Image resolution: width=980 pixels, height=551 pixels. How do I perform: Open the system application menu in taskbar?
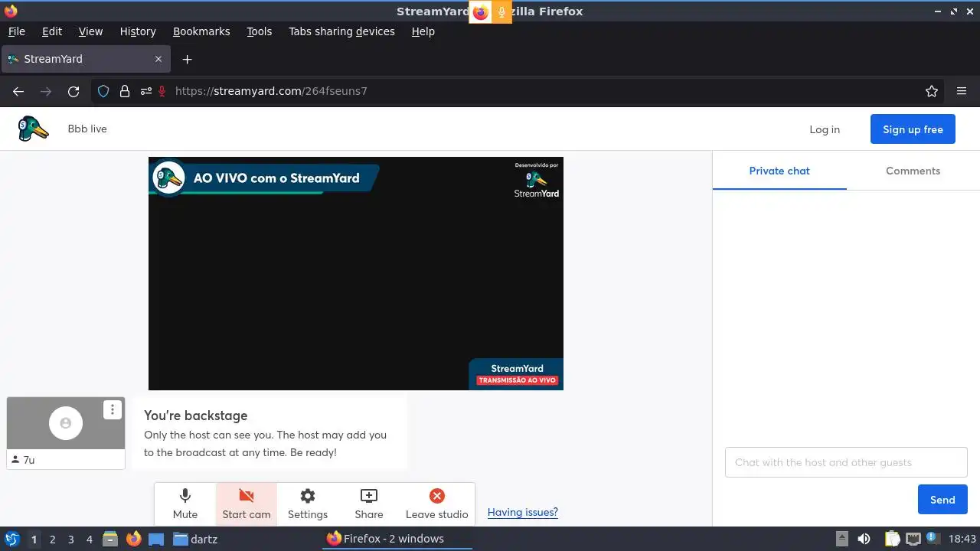[x=11, y=539]
